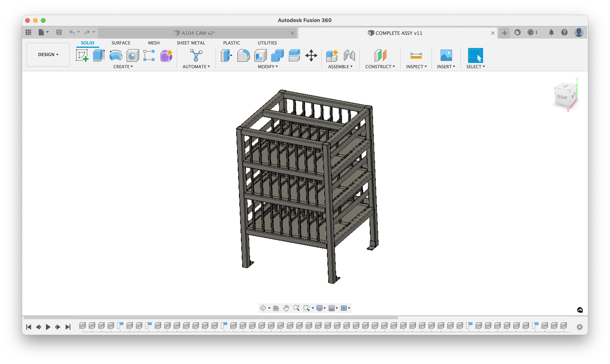The height and width of the screenshot is (364, 610).
Task: Click the Fillet tool in Modify
Action: [x=243, y=55]
